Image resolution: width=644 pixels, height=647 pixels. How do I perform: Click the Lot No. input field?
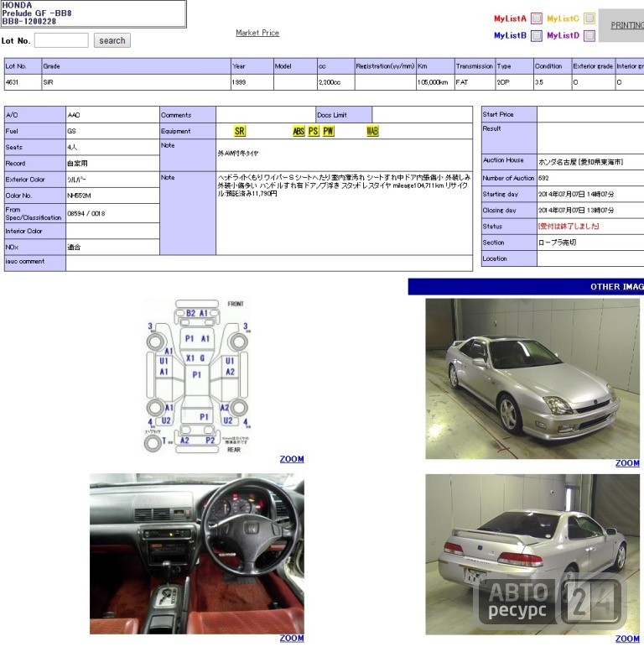(x=61, y=40)
